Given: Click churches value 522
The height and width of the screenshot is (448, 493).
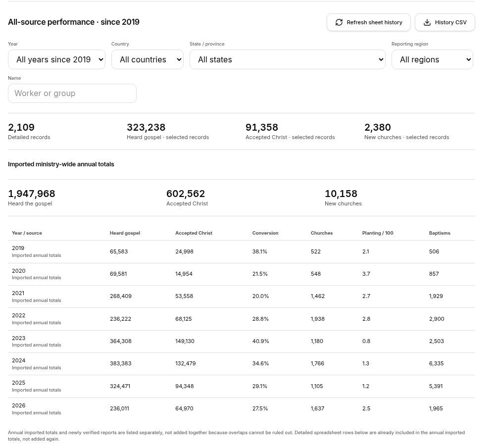Looking at the screenshot, I should 316,251.
